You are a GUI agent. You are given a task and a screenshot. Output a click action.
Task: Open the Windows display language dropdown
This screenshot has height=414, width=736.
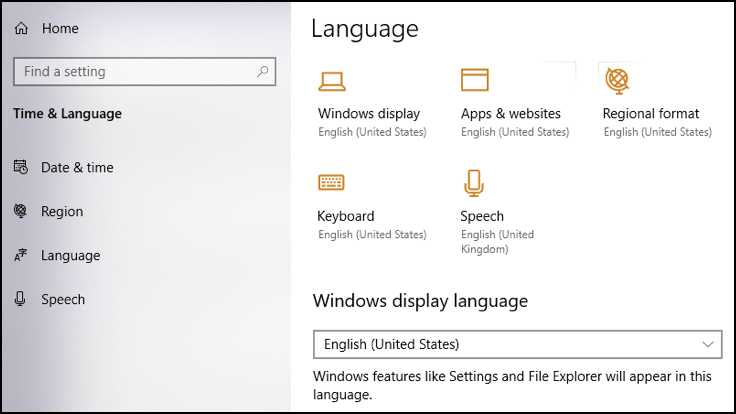point(517,344)
